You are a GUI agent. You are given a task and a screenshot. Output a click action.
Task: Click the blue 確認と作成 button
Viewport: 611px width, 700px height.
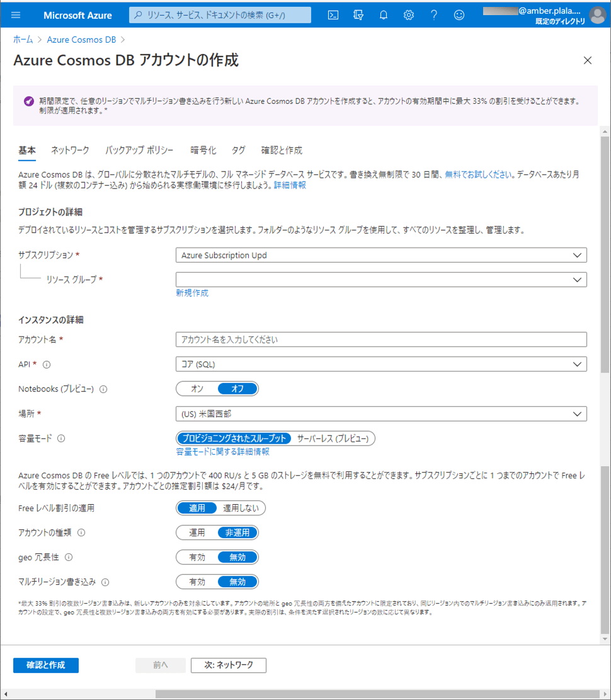coord(46,665)
